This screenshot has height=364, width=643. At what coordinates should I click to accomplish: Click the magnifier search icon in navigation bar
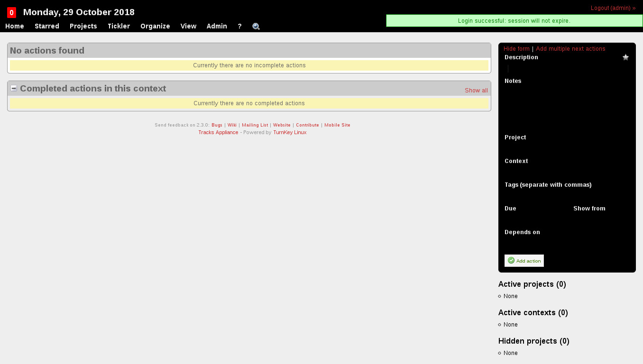256,27
